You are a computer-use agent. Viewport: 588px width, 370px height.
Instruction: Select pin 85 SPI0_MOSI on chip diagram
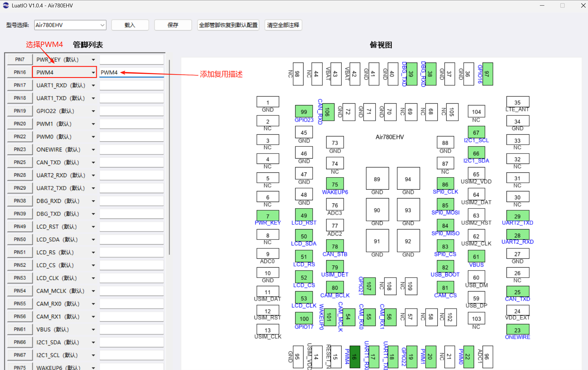(x=445, y=204)
